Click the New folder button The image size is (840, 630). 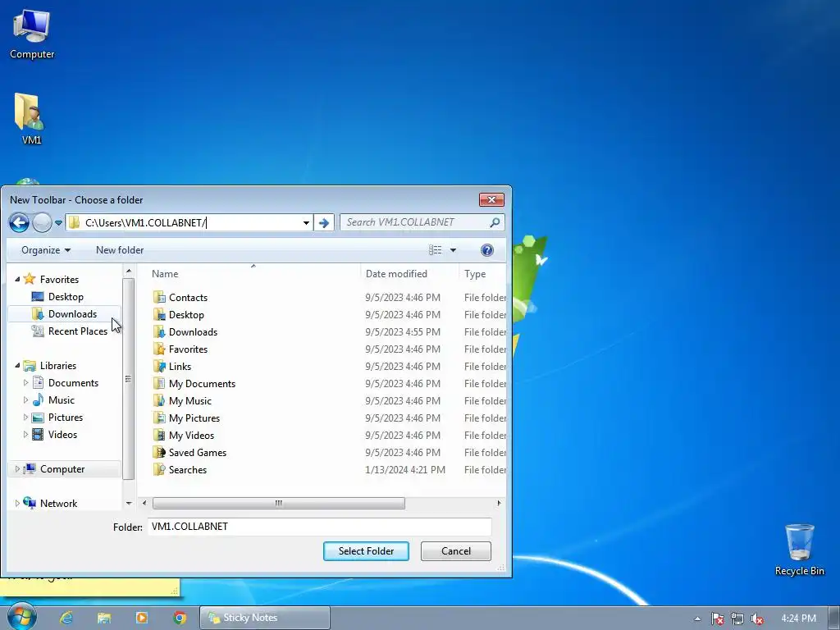pos(120,250)
